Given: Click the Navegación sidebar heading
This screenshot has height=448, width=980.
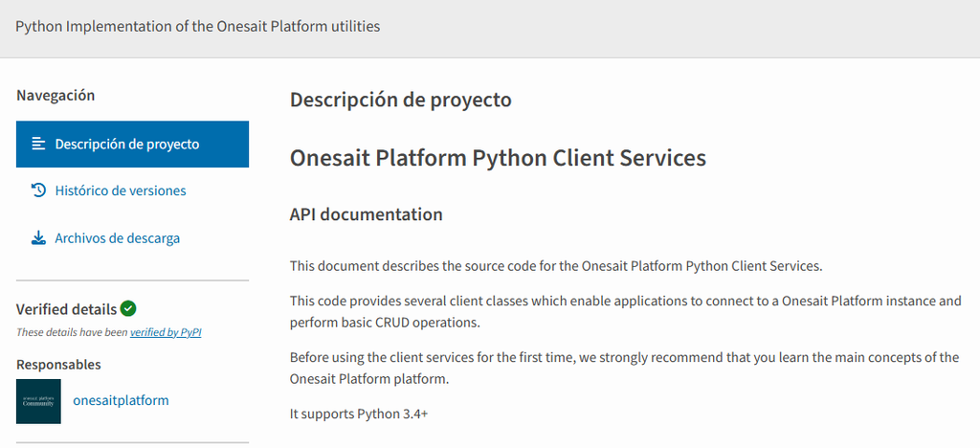Looking at the screenshot, I should pos(56,96).
